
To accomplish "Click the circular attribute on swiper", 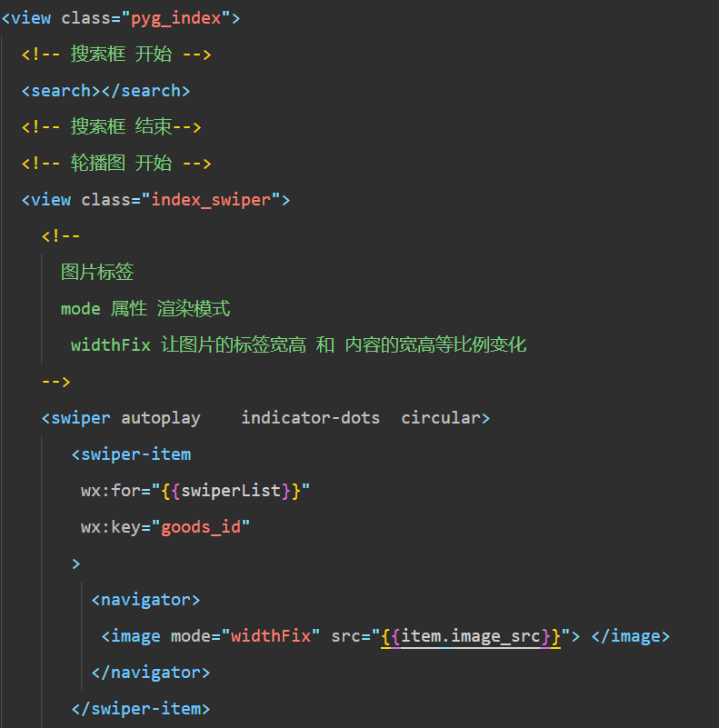I will 441,418.
